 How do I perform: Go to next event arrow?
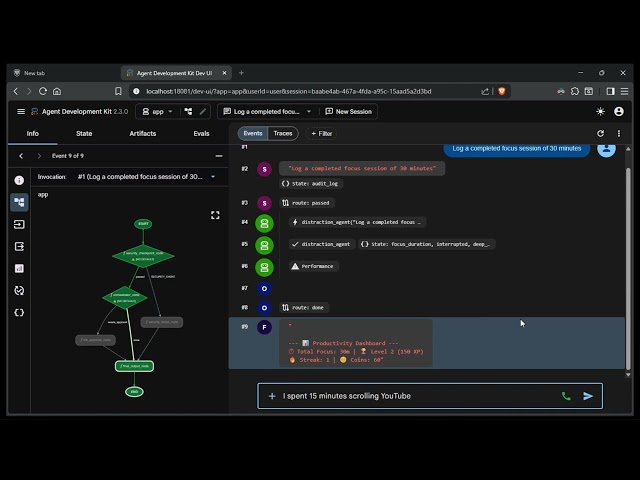pyautogui.click(x=39, y=156)
